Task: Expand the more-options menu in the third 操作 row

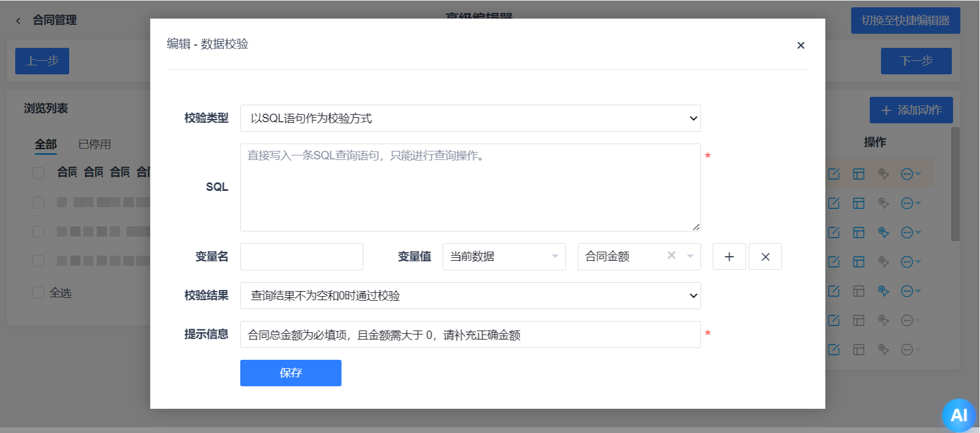Action: tap(910, 233)
